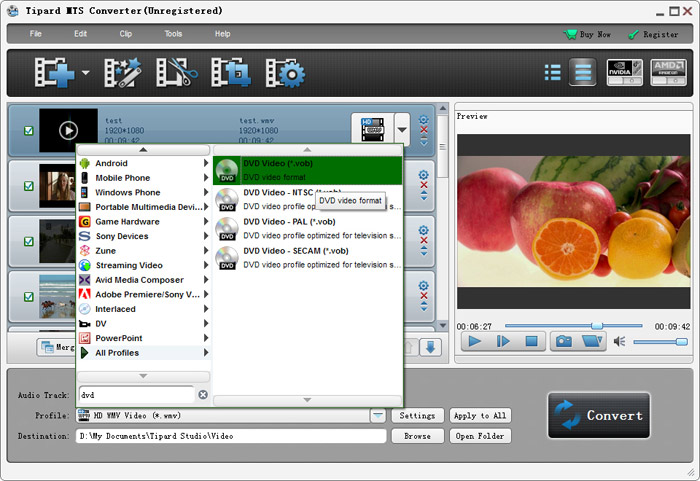The width and height of the screenshot is (700, 481).
Task: Clear the dvd profile search text
Action: coord(203,395)
